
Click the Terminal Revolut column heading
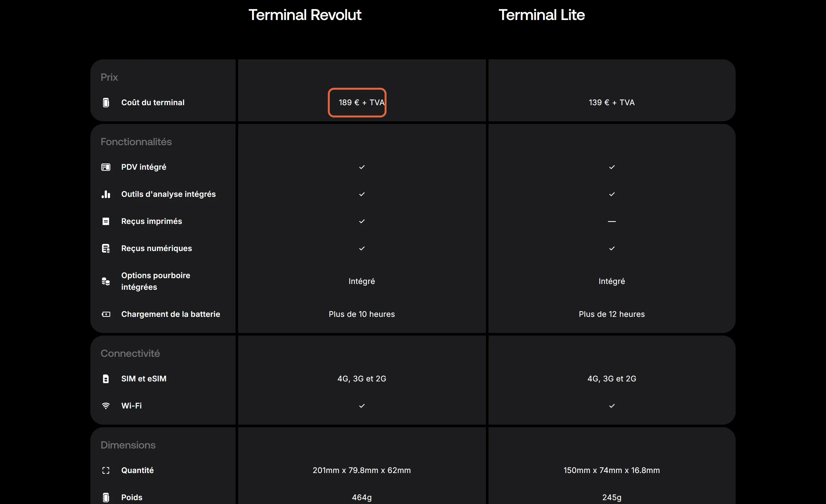(305, 15)
